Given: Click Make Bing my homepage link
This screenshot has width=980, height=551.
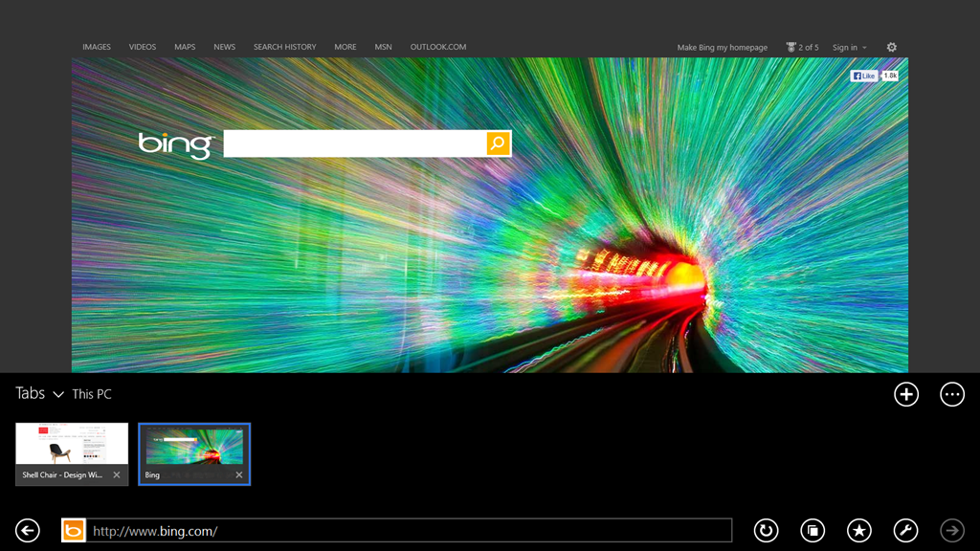Looking at the screenshot, I should (x=722, y=47).
